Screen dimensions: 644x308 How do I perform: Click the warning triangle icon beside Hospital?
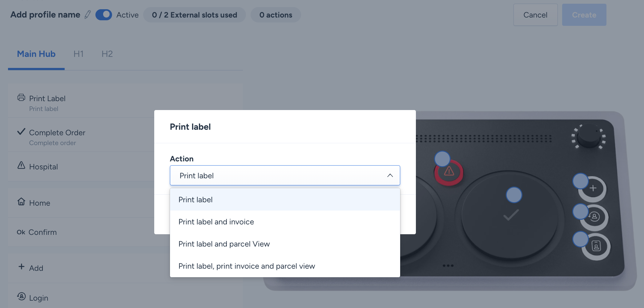click(21, 165)
